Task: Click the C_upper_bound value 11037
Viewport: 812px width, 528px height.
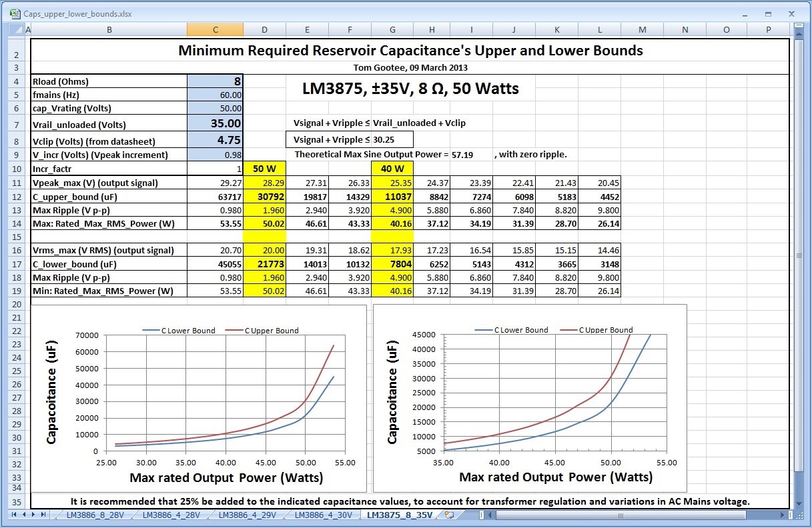Action: coord(392,197)
